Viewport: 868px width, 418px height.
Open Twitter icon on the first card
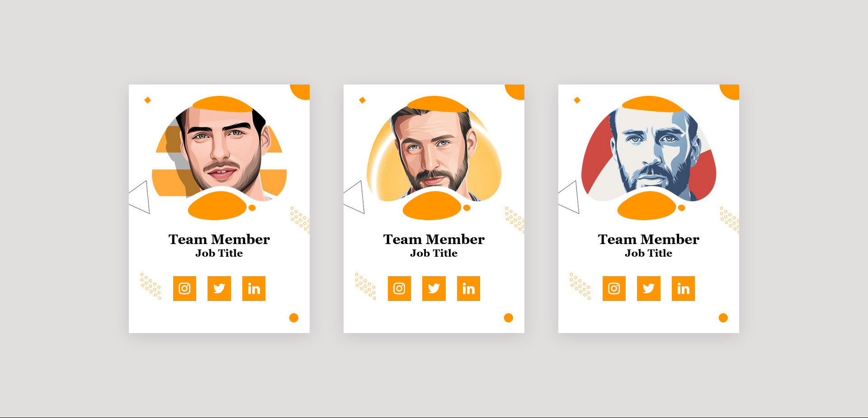pos(219,288)
